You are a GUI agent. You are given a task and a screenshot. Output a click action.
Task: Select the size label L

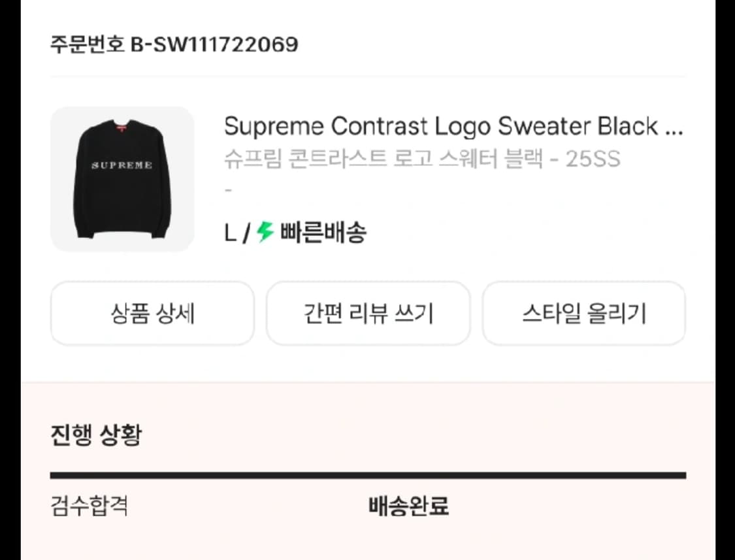point(230,232)
